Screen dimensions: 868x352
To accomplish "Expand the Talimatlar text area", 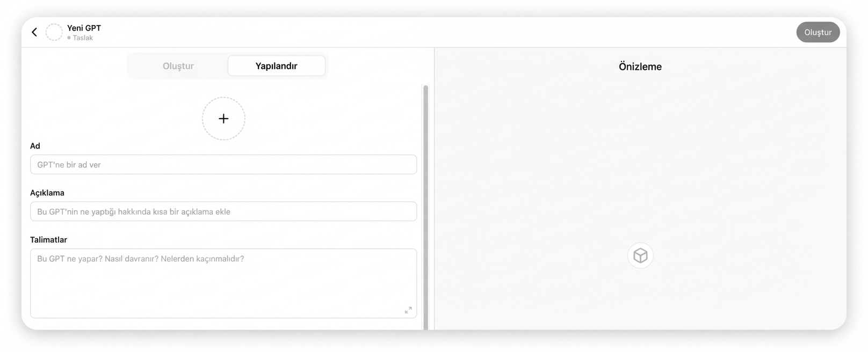I will point(408,310).
